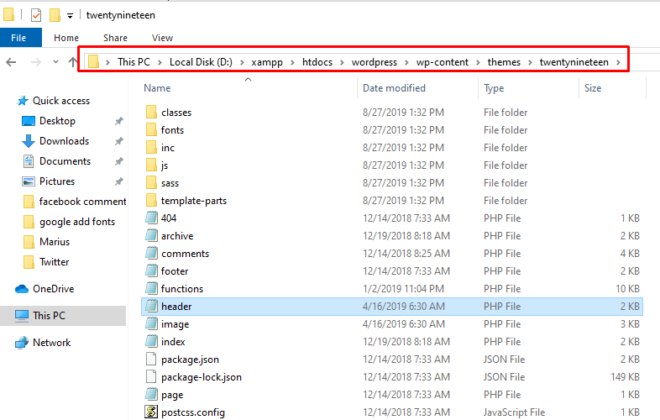Jump to htdocs in address path
660x420 pixels.
[317, 62]
